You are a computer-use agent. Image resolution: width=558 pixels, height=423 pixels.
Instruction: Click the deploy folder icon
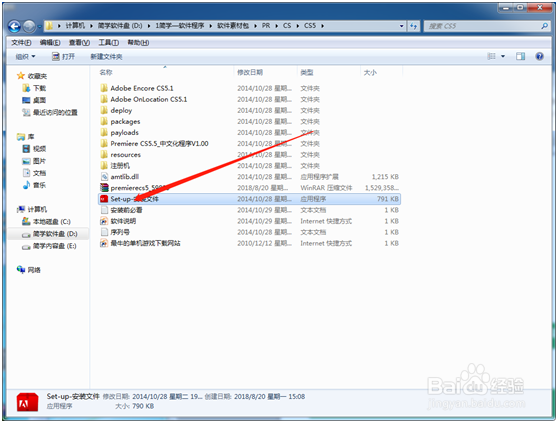point(104,110)
